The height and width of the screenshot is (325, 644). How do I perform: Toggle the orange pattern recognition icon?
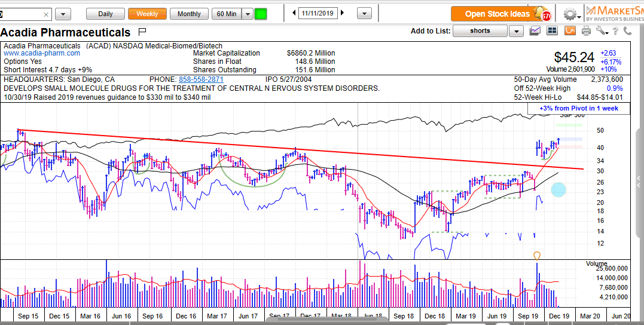[570, 30]
